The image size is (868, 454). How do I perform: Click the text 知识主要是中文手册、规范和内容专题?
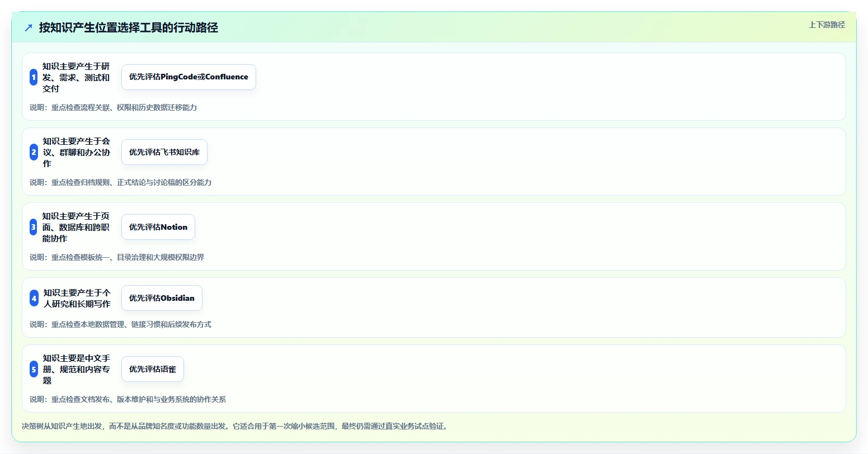[x=76, y=369]
